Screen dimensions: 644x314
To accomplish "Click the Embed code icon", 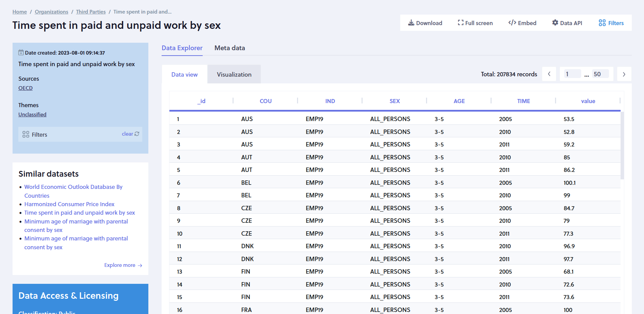I will pyautogui.click(x=512, y=23).
